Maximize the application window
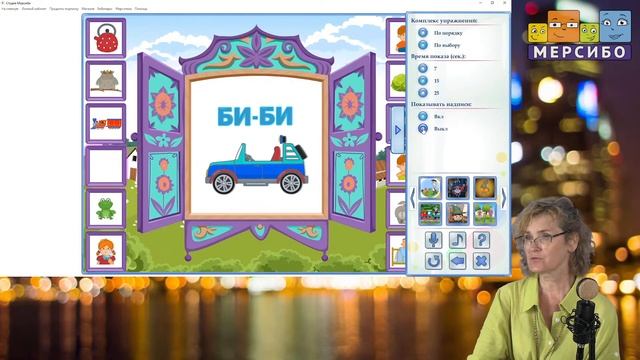Screen dimensions: 640x360 [x=492, y=3]
